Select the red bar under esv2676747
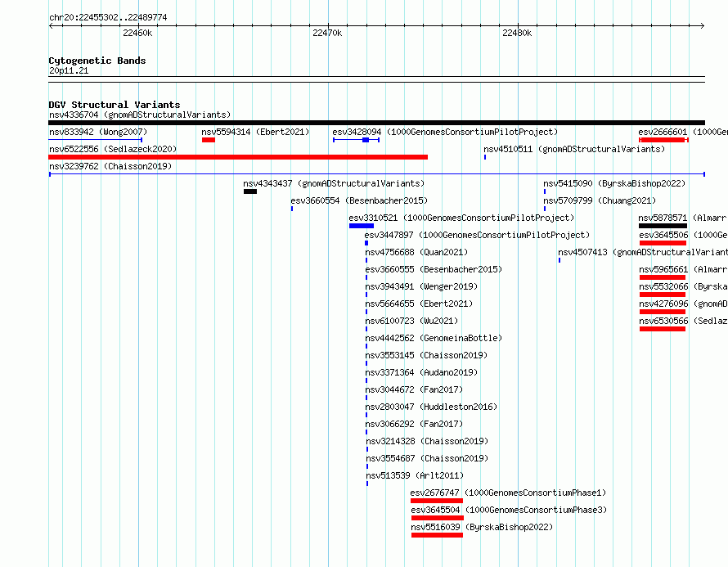728x567 pixels. click(x=437, y=501)
